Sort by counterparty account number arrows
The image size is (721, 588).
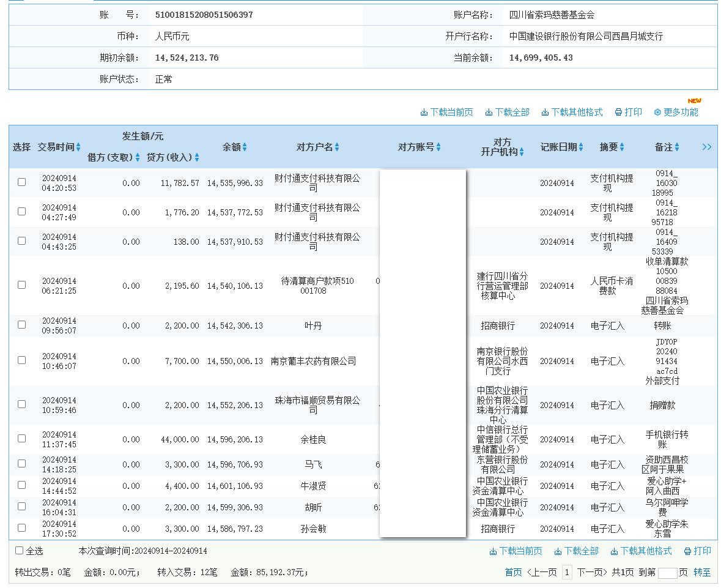pos(438,147)
